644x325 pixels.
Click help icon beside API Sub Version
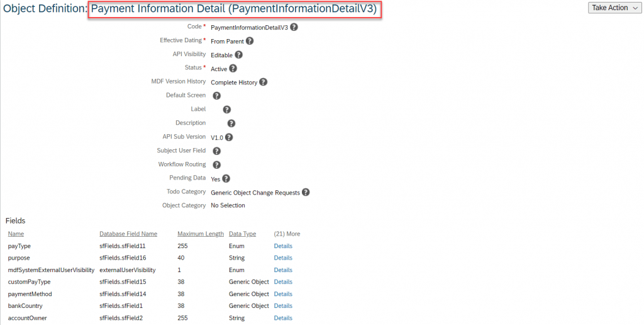229,137
